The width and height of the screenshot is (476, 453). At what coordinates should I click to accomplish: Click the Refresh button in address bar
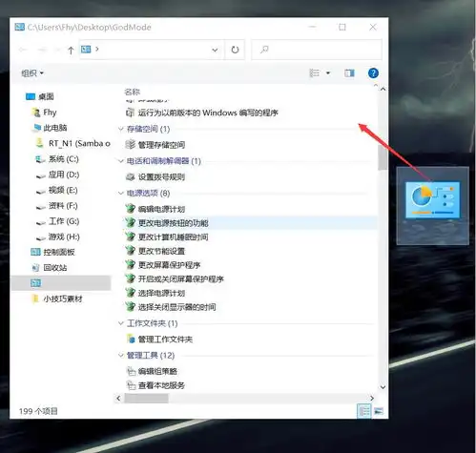tap(235, 50)
